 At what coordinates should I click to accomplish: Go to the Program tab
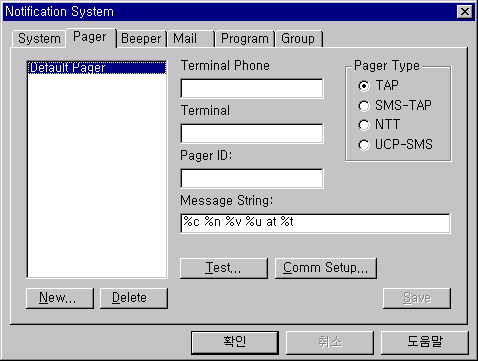[245, 39]
